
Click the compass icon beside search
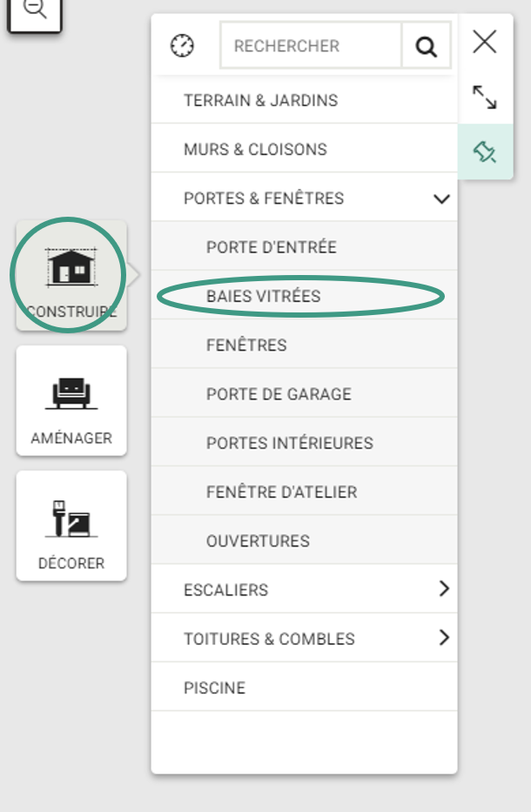tap(182, 45)
